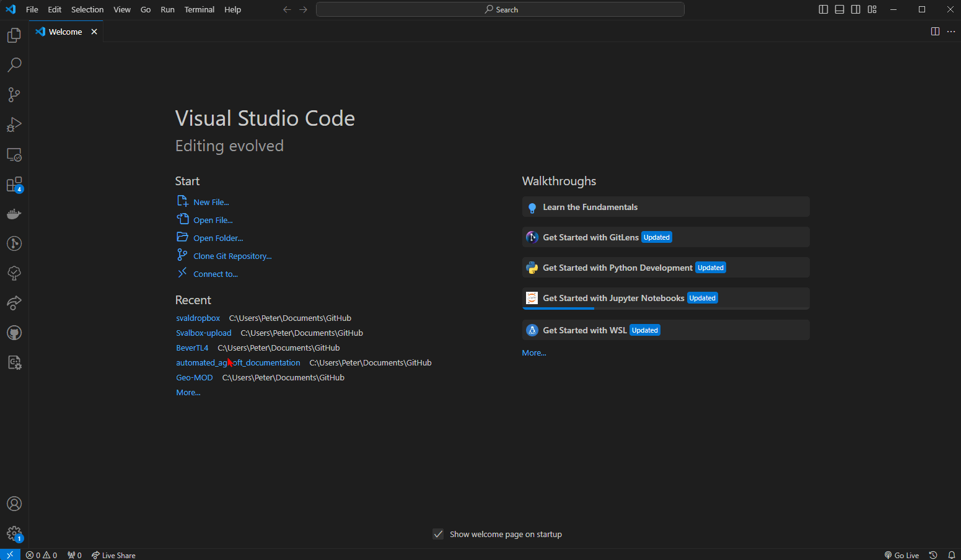The height and width of the screenshot is (560, 961).
Task: Open the Terminal menu
Action: pyautogui.click(x=200, y=9)
